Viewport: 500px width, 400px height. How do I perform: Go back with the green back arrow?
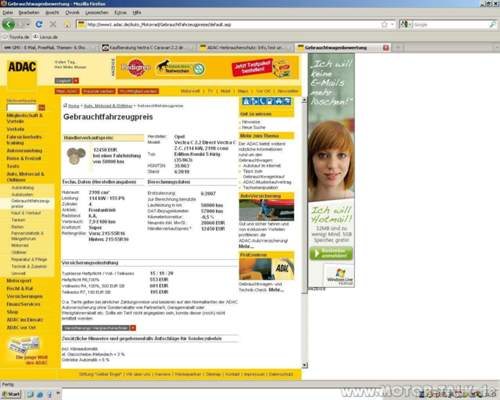pyautogui.click(x=8, y=24)
